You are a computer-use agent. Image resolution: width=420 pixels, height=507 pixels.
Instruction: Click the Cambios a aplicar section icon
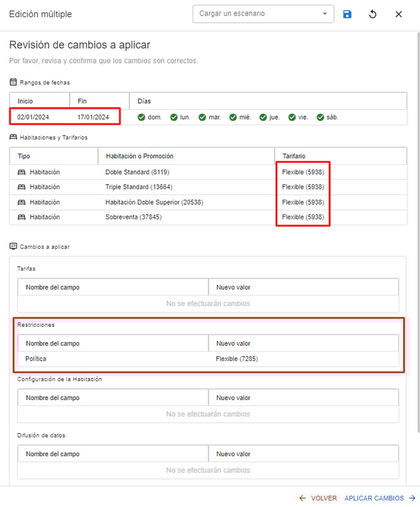pos(13,246)
